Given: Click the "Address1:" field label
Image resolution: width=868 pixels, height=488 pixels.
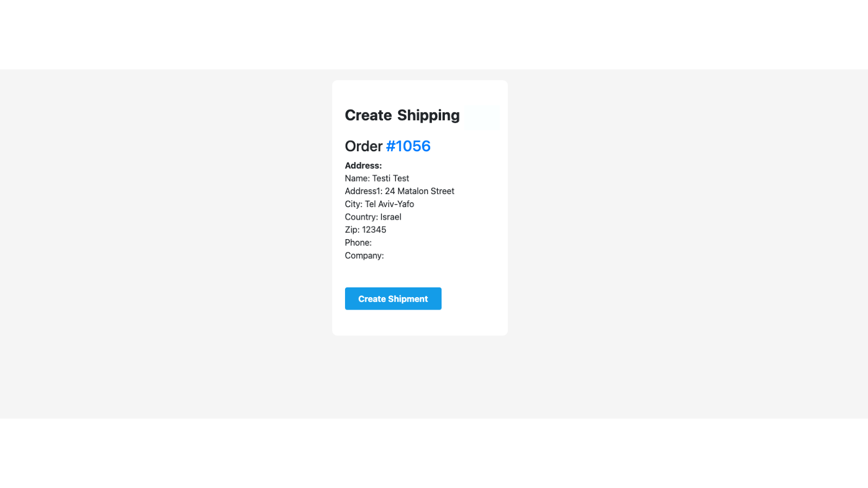Looking at the screenshot, I should point(363,191).
